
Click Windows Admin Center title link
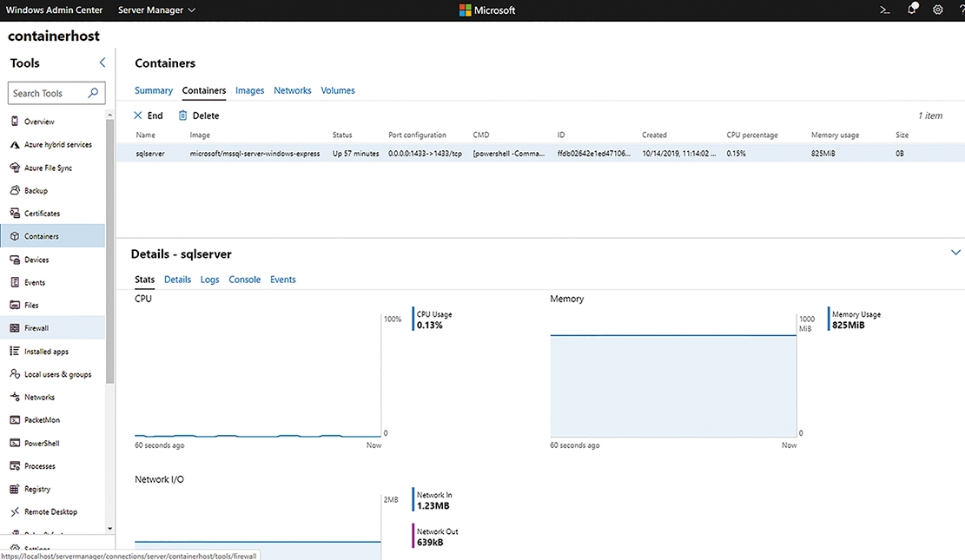click(54, 10)
